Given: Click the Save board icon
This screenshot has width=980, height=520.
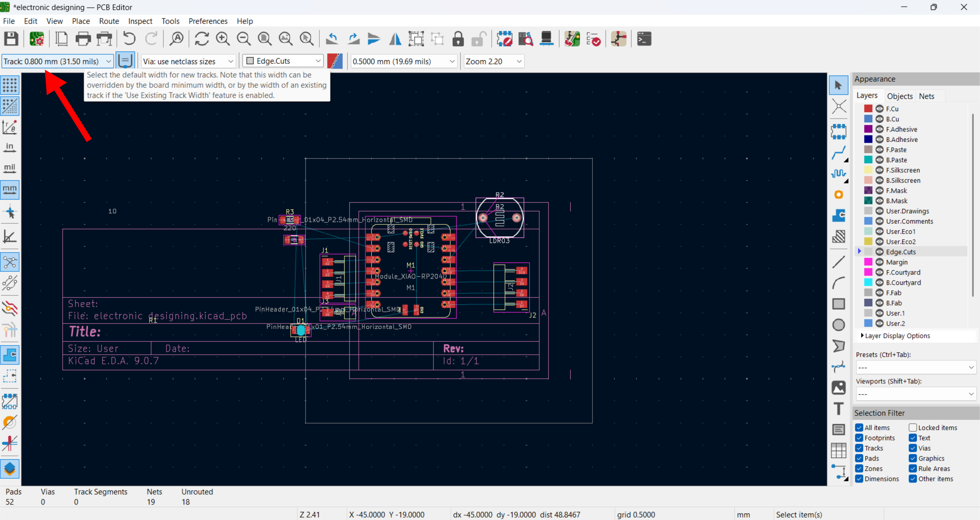Looking at the screenshot, I should 11,39.
